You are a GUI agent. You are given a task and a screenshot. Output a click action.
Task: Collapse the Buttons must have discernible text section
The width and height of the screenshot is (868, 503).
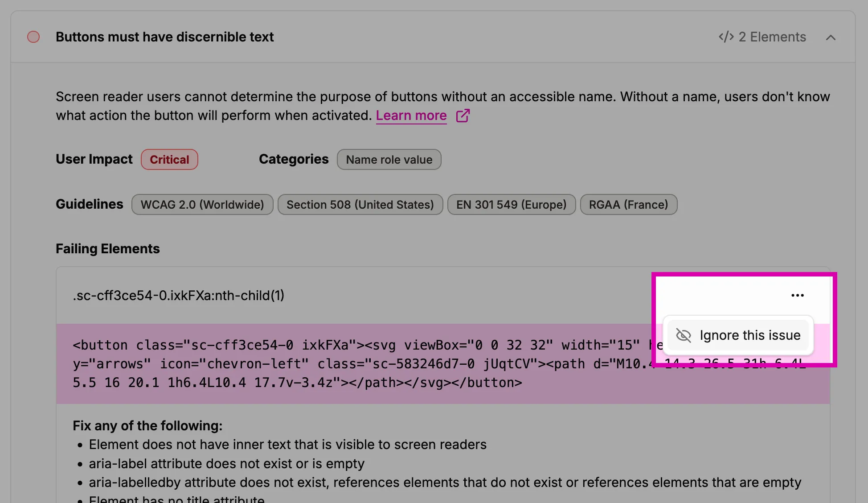831,37
